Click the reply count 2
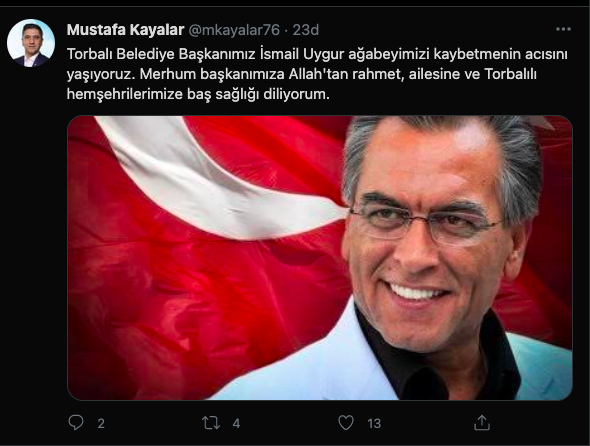The width and height of the screenshot is (590, 446). [101, 424]
